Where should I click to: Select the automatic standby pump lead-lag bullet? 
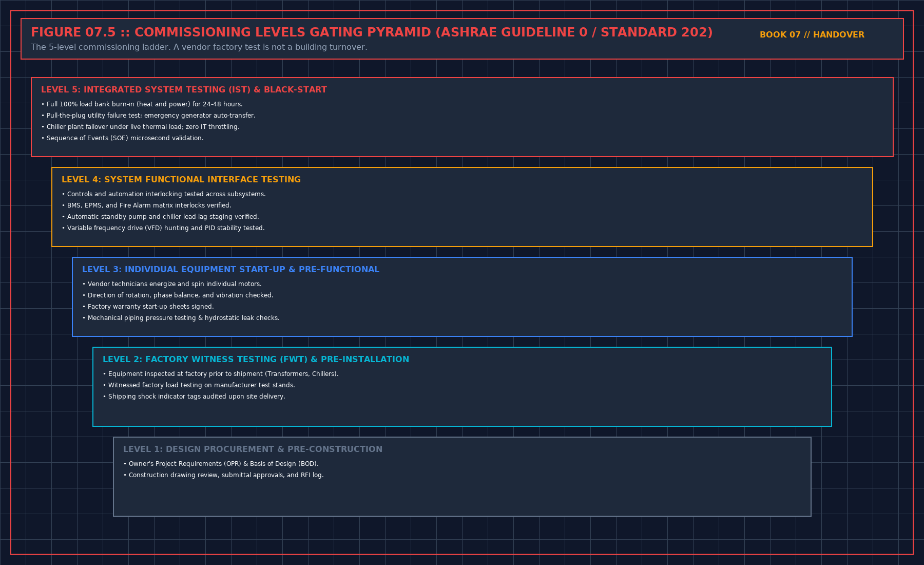point(160,217)
